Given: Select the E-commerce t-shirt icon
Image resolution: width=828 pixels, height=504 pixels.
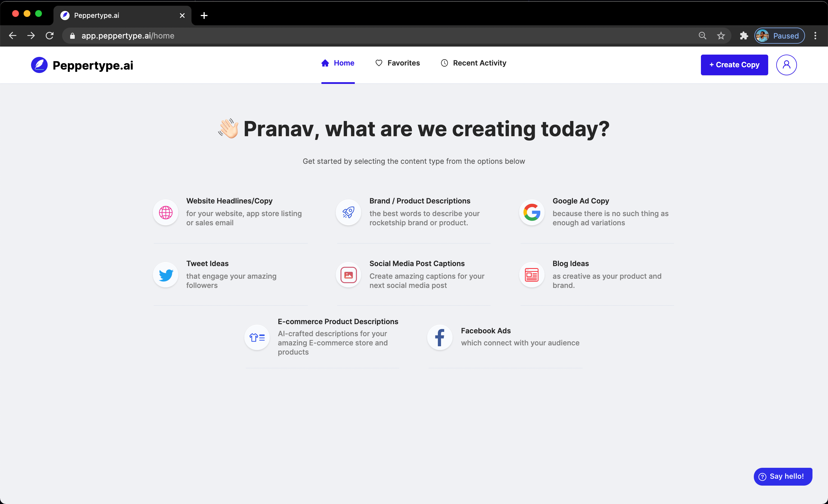Looking at the screenshot, I should point(257,337).
